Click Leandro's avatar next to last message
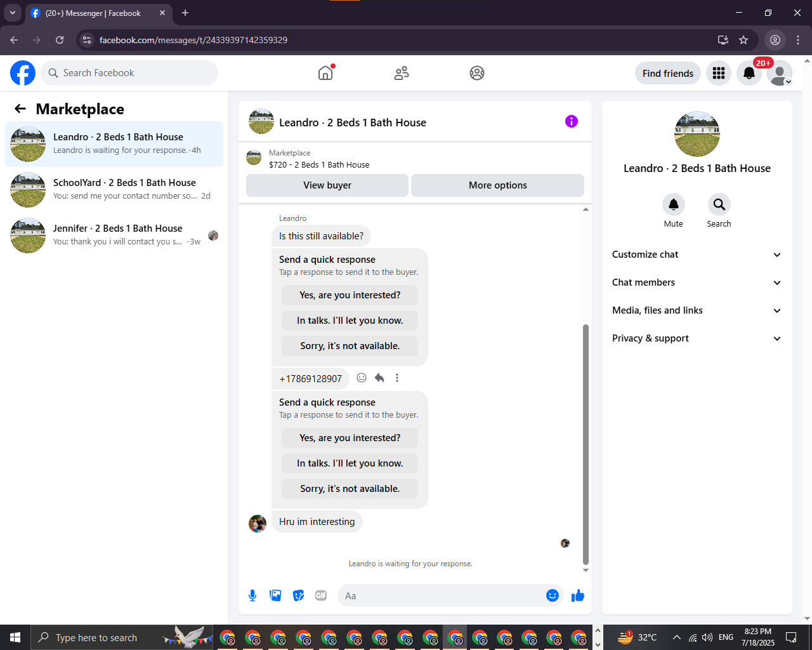 click(258, 524)
